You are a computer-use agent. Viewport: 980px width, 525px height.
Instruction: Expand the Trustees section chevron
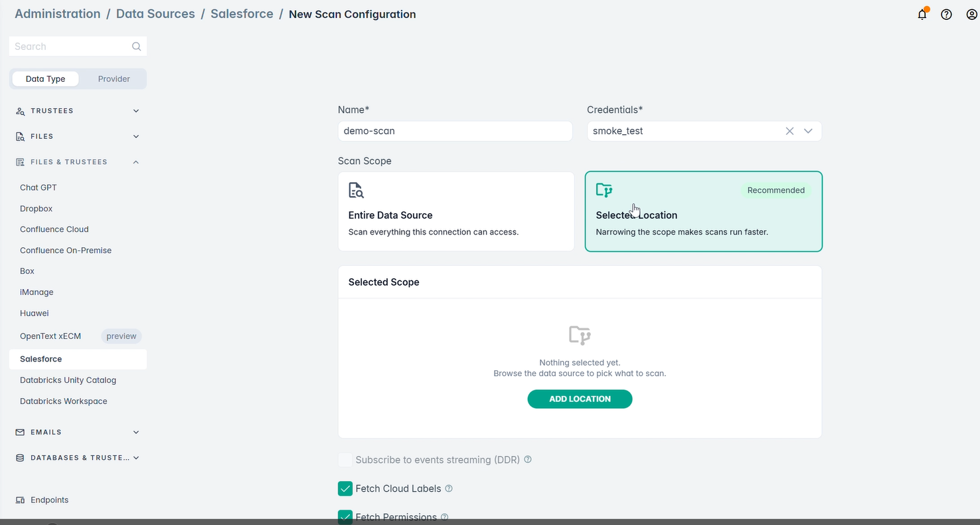(136, 111)
